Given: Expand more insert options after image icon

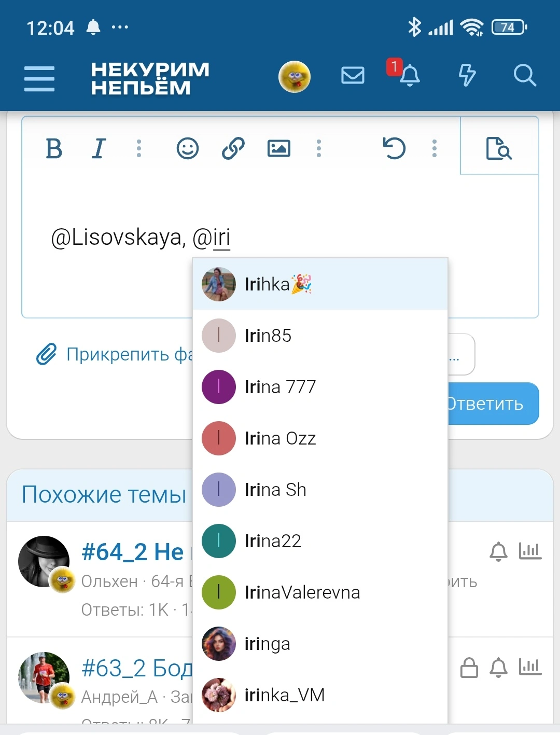Looking at the screenshot, I should [319, 148].
